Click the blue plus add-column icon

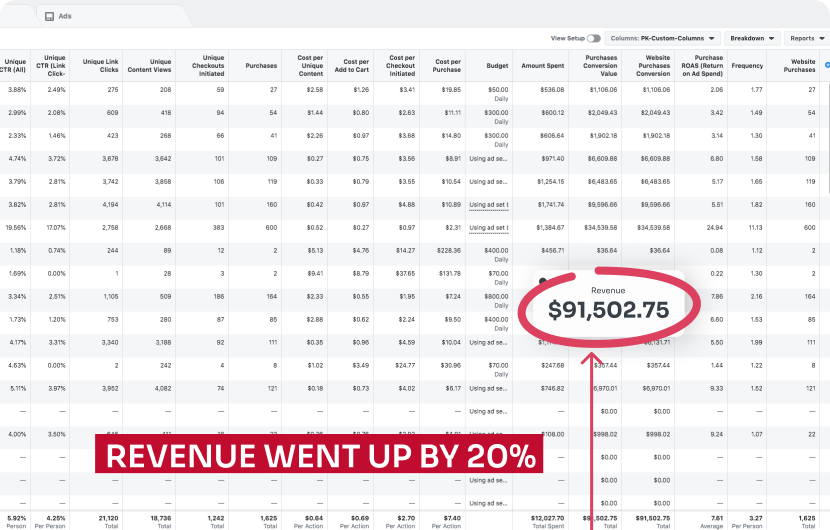click(826, 65)
